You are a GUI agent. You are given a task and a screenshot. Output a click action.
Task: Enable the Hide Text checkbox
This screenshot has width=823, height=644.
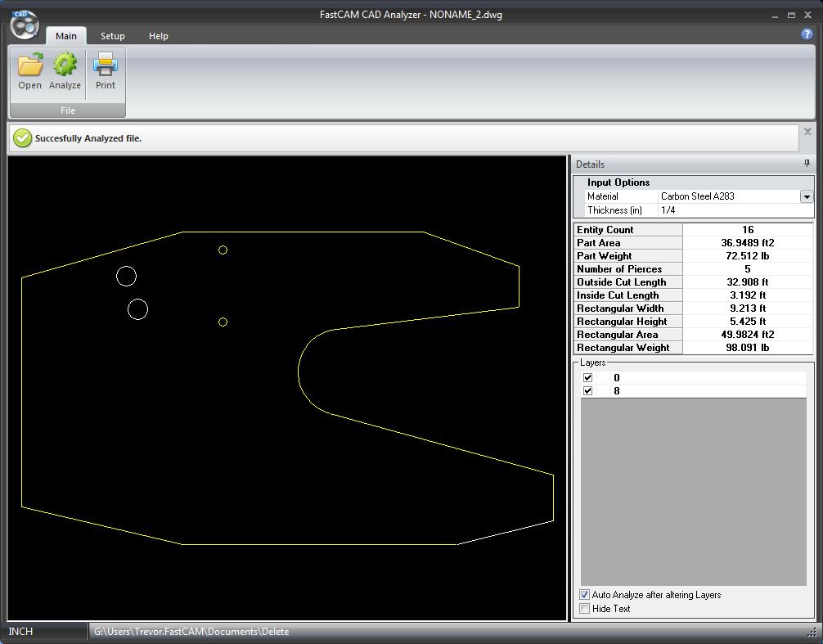[x=584, y=608]
